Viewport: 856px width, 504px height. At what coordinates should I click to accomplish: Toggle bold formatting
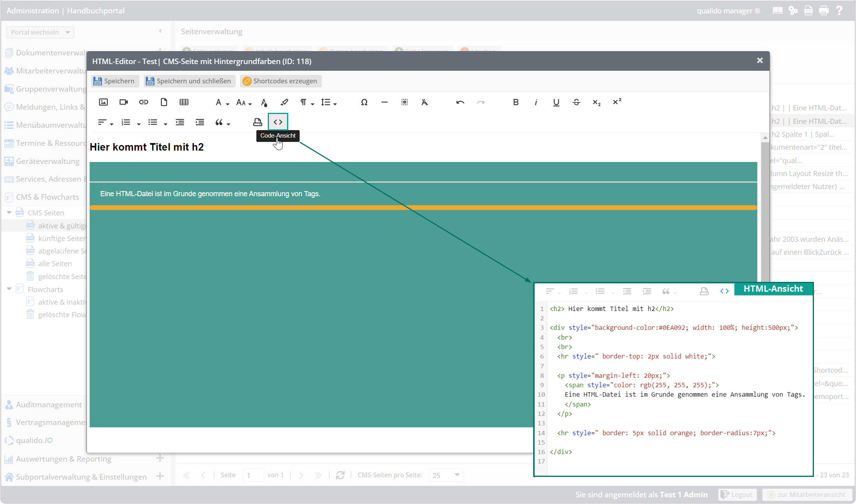click(x=516, y=102)
